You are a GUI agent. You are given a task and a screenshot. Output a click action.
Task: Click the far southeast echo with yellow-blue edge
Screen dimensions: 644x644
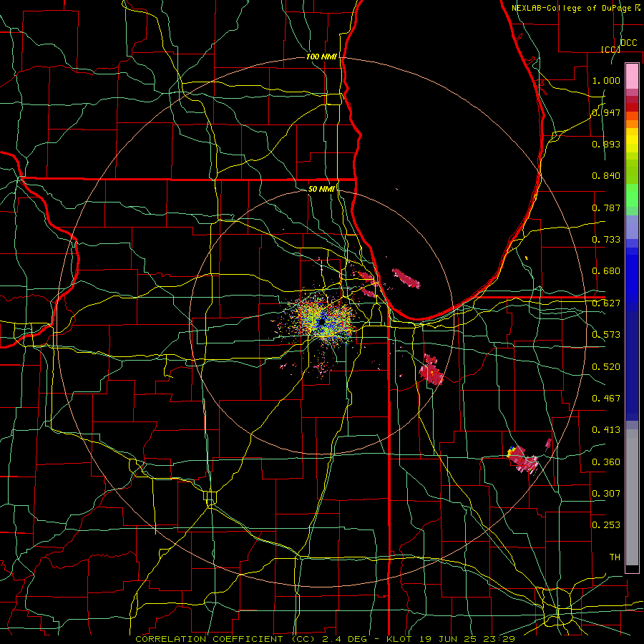pos(522,459)
